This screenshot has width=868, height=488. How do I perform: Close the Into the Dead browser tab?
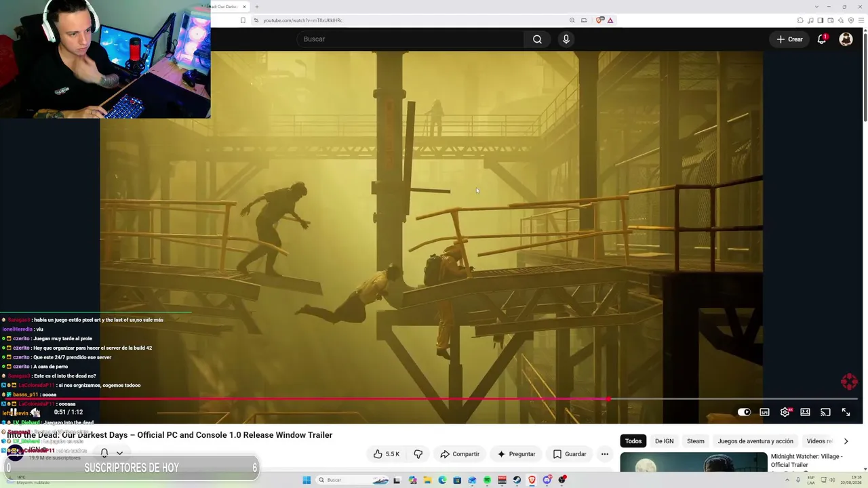tap(244, 7)
